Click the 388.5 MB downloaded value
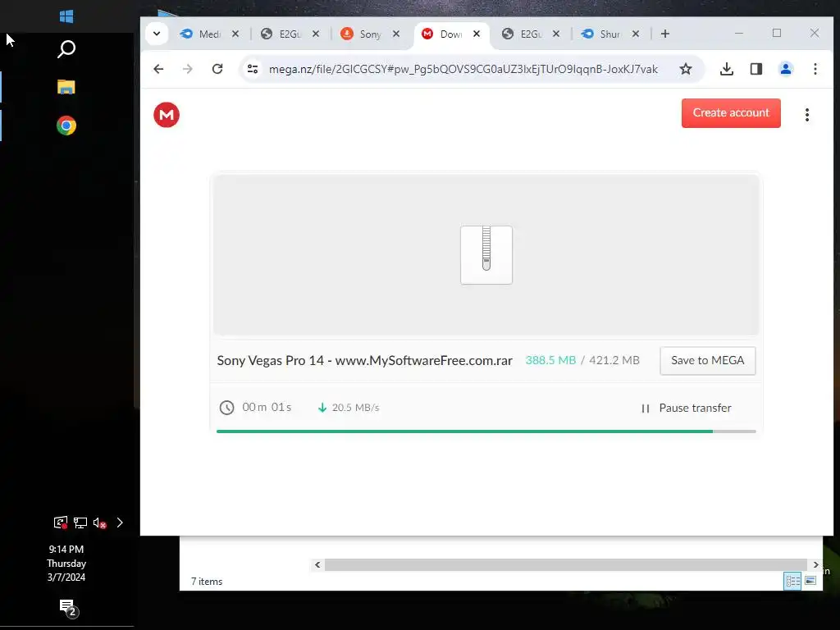Screen dimensions: 840x630 [x=550, y=361]
